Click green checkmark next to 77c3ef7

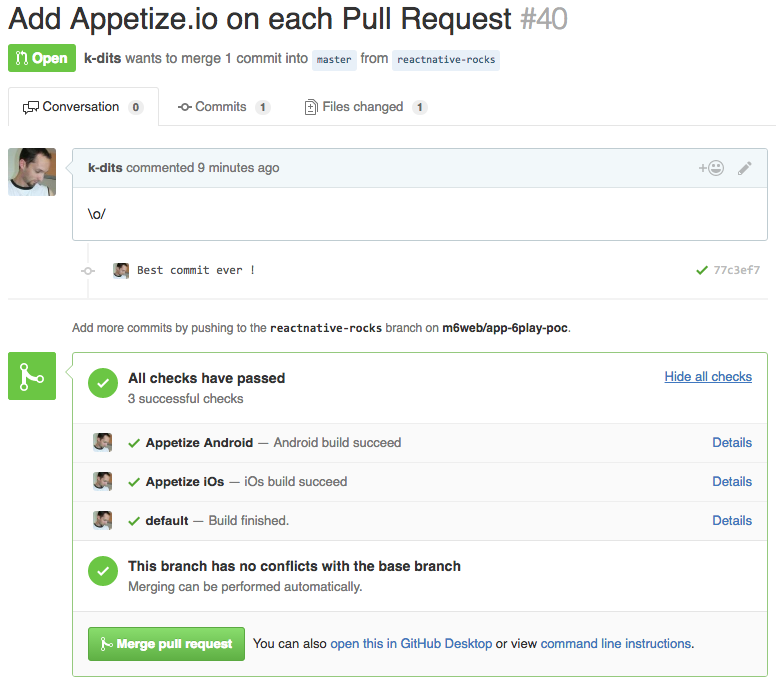point(702,270)
